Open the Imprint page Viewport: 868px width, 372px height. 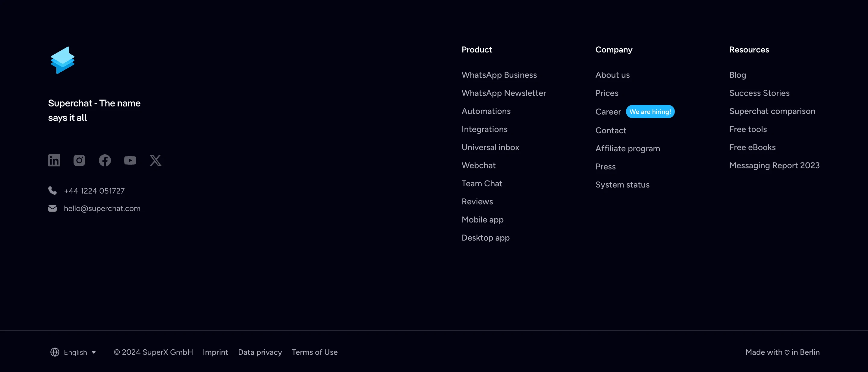[x=215, y=352]
